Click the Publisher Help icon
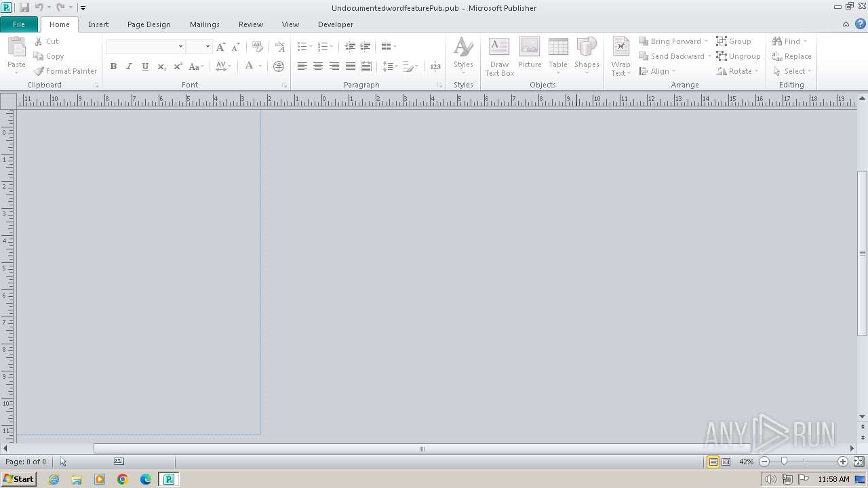Viewport: 868px width, 488px height. [x=859, y=24]
